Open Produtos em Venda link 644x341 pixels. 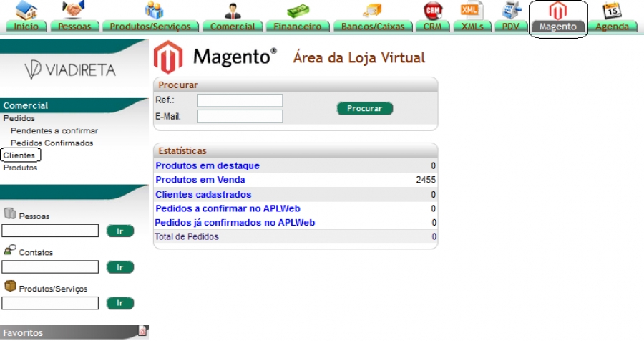200,180
